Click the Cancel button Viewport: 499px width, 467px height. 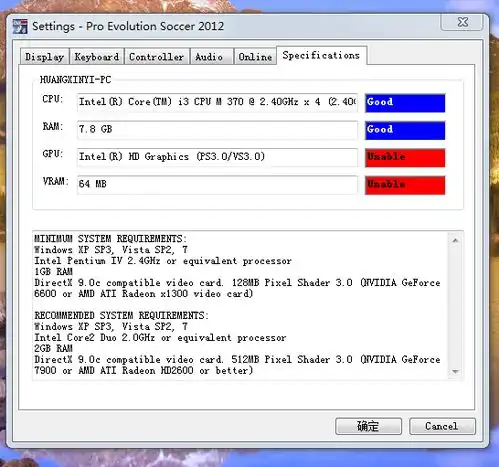(442, 426)
